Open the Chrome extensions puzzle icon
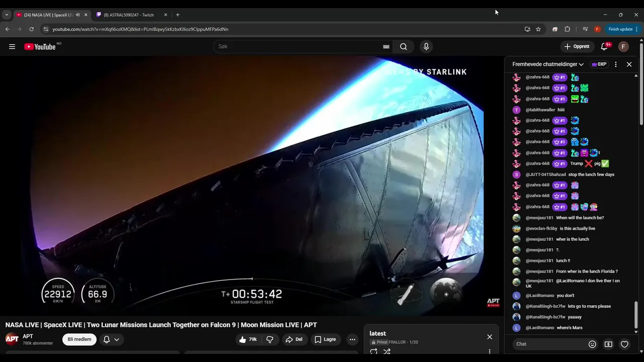 [568, 29]
